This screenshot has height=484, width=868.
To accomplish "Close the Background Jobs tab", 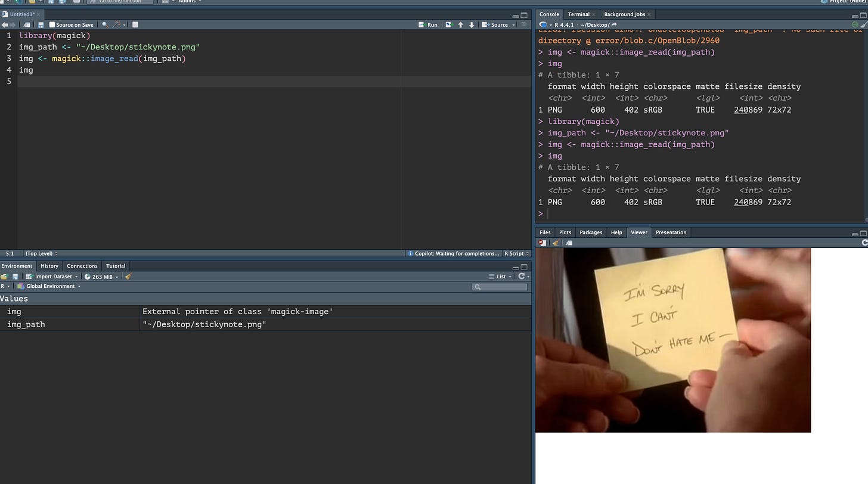I will click(x=650, y=14).
